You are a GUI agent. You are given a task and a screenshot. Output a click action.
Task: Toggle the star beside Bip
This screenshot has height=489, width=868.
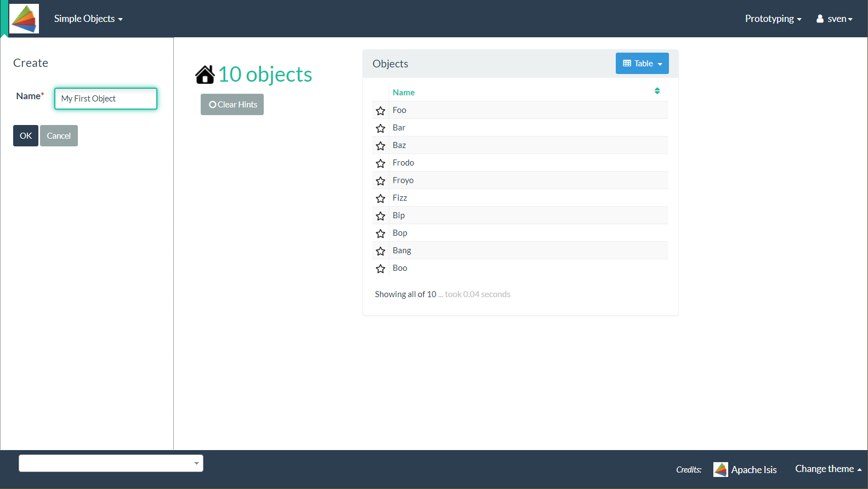click(x=381, y=216)
